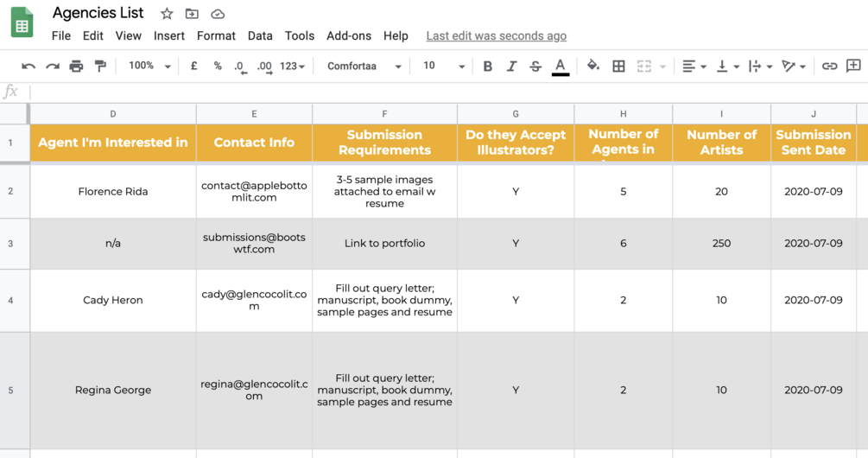
Task: Click the move to folder icon
Action: 192,14
